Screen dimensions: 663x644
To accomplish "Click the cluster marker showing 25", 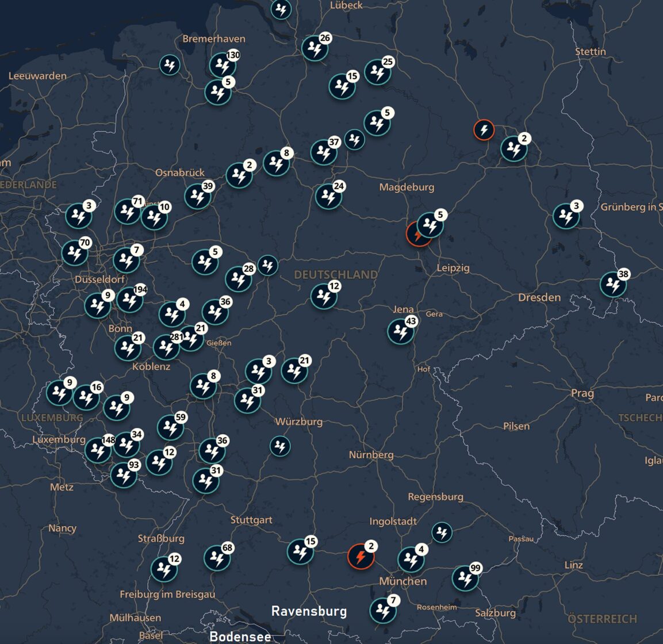I will pos(377,72).
